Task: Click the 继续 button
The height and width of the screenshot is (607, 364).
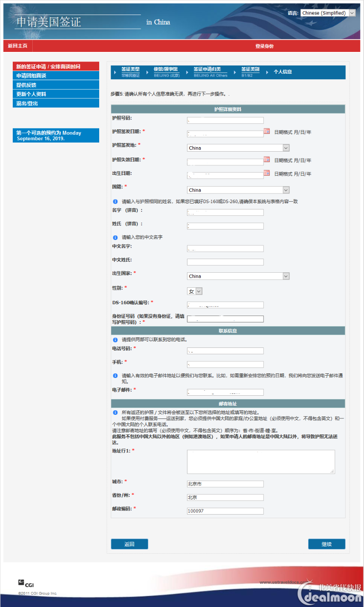Action: (x=327, y=544)
